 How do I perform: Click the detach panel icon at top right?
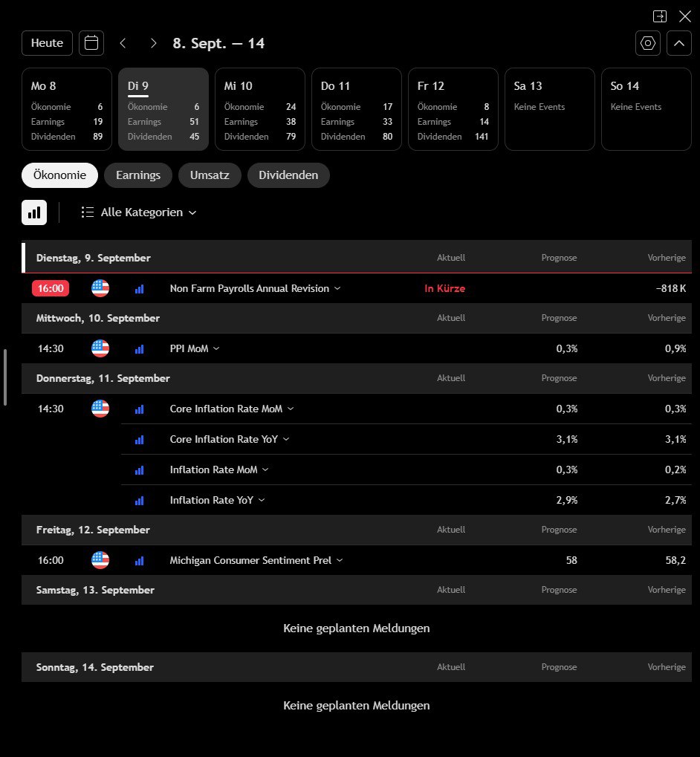(x=659, y=16)
